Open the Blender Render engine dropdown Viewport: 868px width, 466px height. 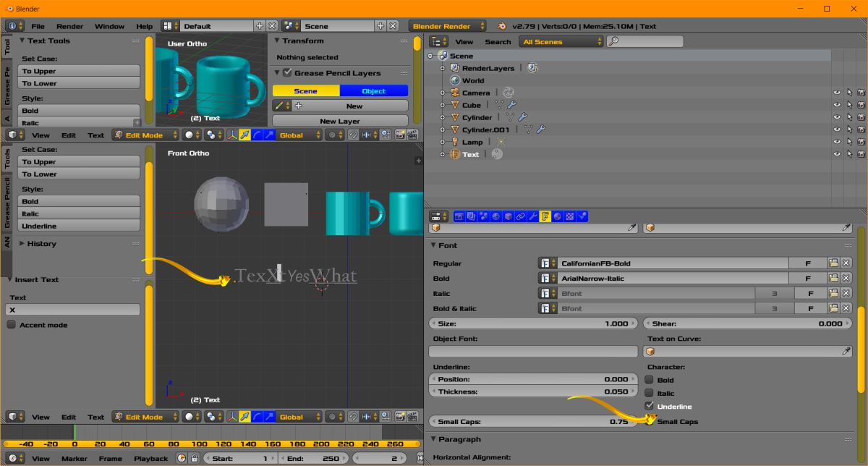(447, 26)
